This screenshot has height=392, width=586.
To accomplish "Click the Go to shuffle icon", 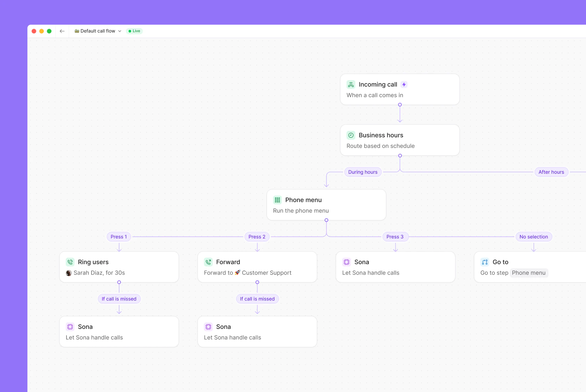I will (x=485, y=262).
